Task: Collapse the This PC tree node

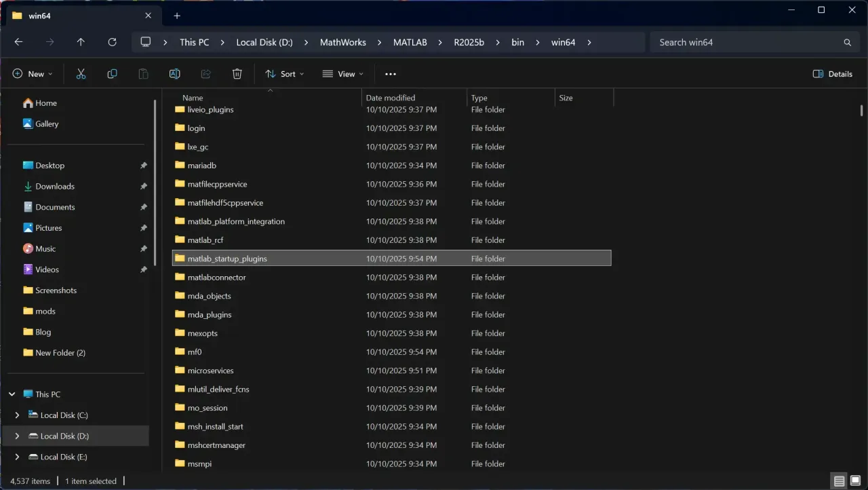Action: click(x=12, y=394)
